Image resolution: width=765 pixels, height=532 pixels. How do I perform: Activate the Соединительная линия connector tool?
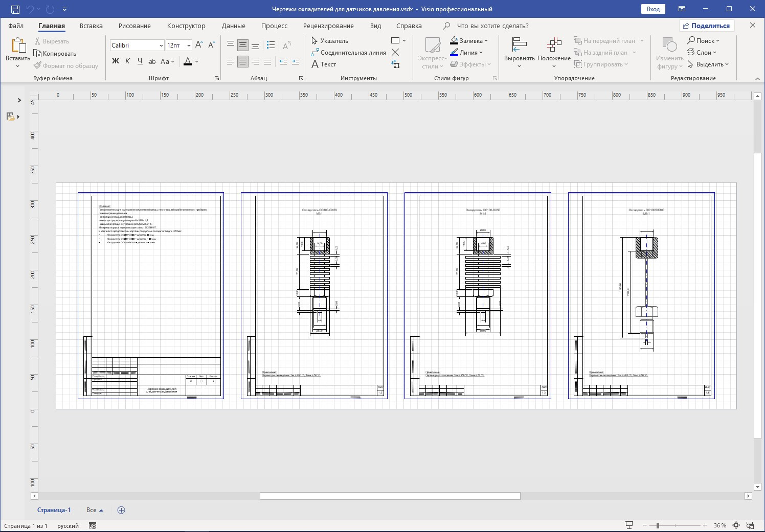pyautogui.click(x=348, y=53)
